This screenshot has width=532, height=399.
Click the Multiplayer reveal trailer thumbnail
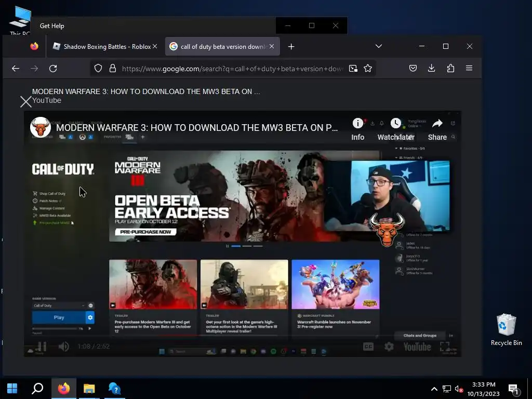(244, 284)
